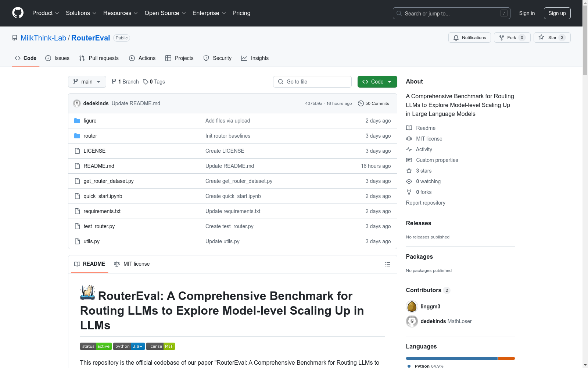Image resolution: width=588 pixels, height=368 pixels.
Task: Open the requirements.txt file
Action: coord(102,211)
